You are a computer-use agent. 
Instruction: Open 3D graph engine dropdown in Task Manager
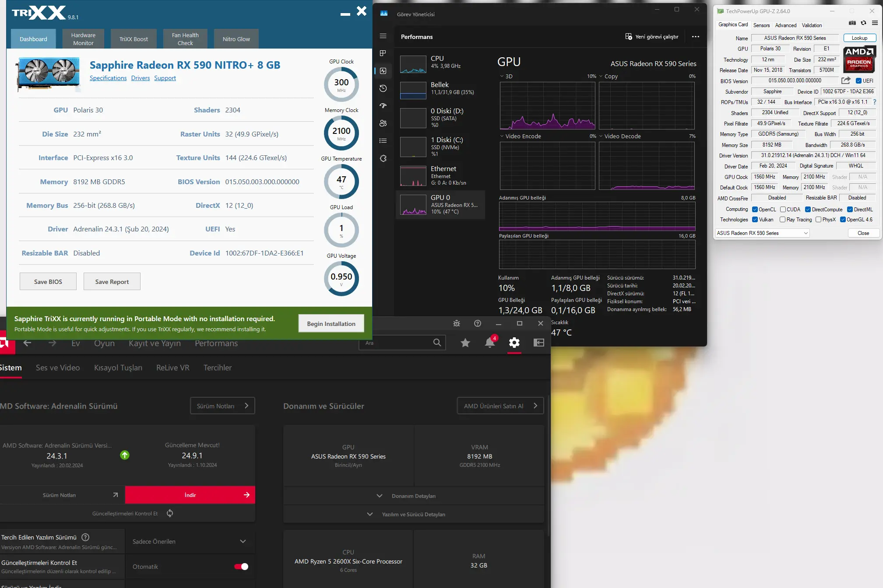(x=502, y=76)
